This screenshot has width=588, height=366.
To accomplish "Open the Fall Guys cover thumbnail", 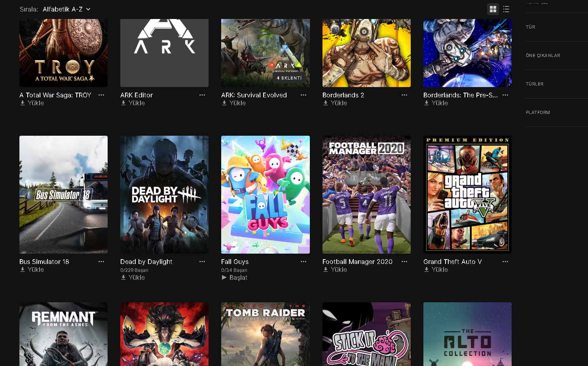I will (266, 195).
